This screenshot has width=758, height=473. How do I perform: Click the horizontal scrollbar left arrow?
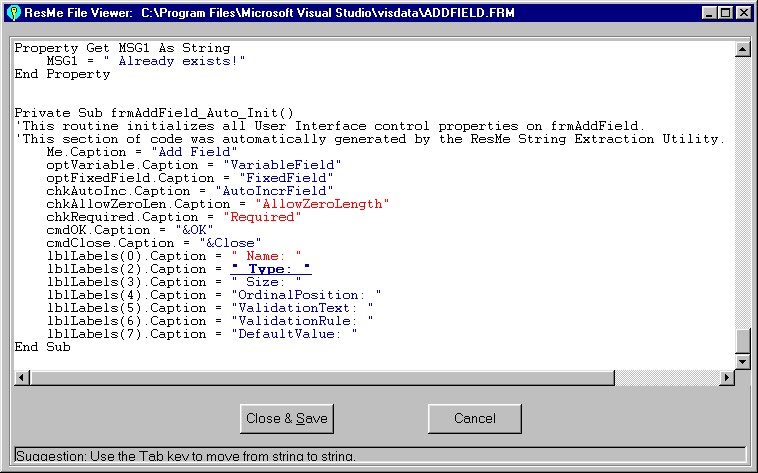(22, 378)
